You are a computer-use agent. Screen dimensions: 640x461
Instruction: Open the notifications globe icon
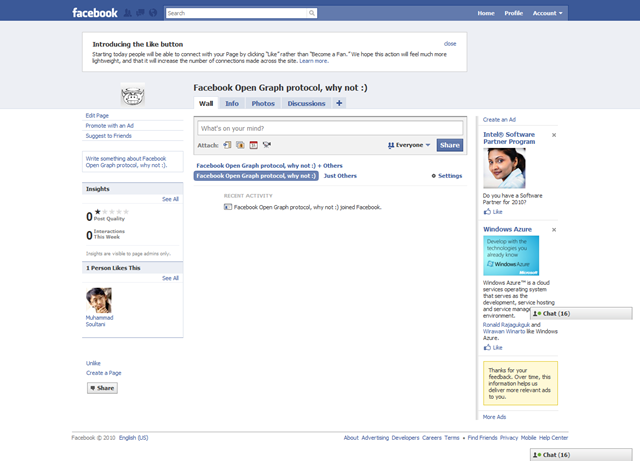(153, 13)
